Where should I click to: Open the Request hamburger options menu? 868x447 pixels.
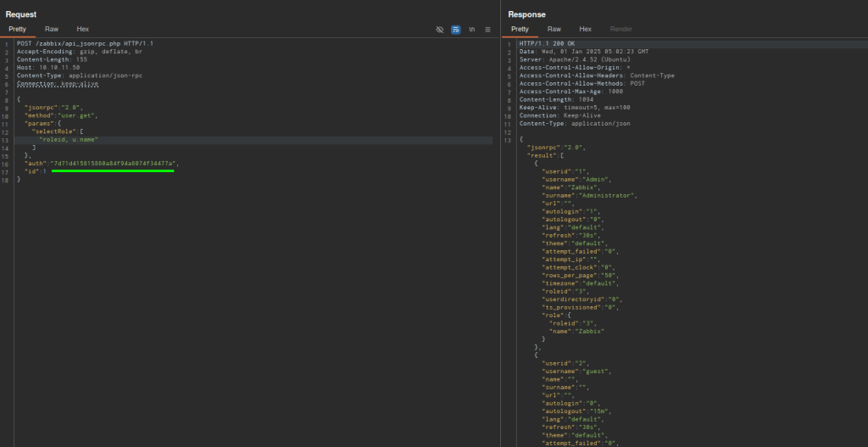487,29
